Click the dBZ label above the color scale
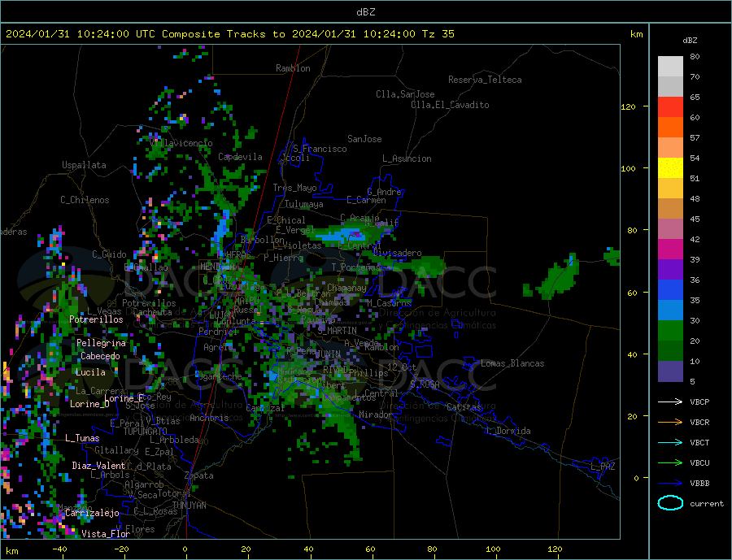The image size is (732, 560). point(690,41)
